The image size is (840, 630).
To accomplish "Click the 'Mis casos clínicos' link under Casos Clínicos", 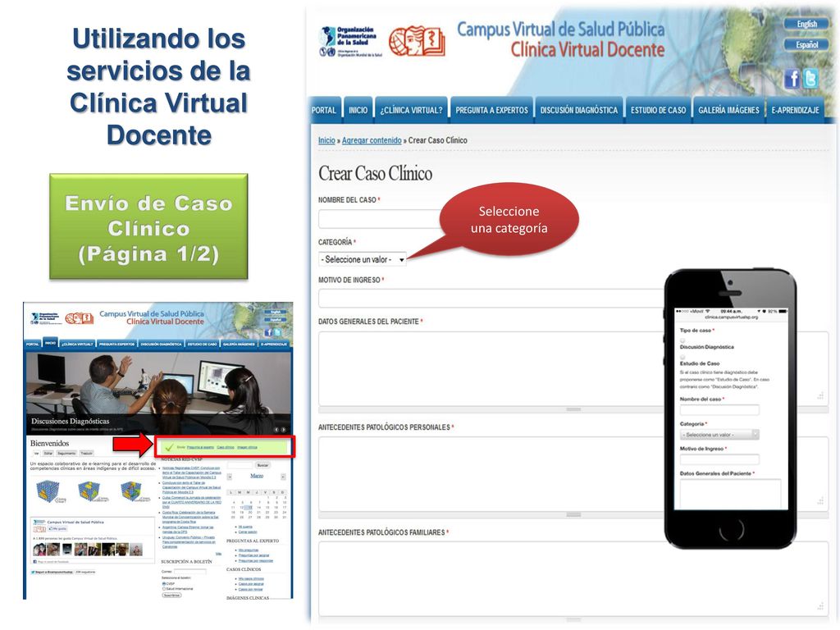I will click(x=251, y=578).
